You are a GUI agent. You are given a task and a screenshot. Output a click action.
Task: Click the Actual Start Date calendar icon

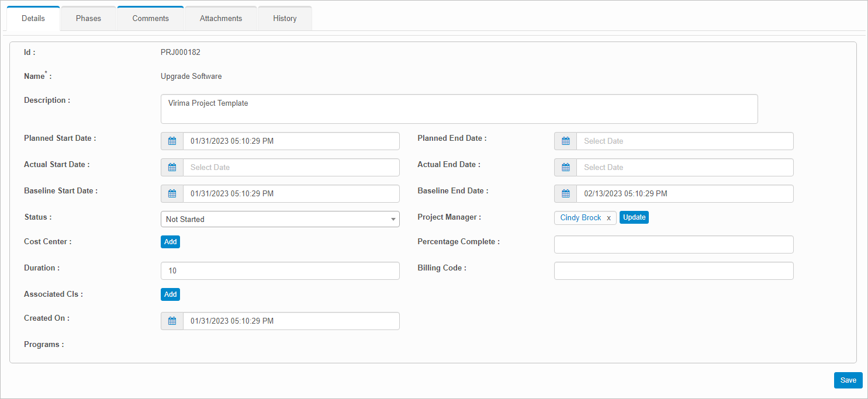tap(172, 168)
